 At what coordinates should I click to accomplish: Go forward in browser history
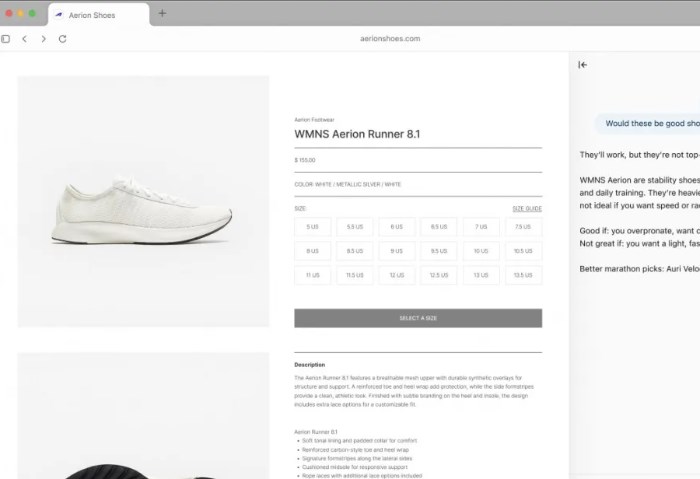click(43, 39)
